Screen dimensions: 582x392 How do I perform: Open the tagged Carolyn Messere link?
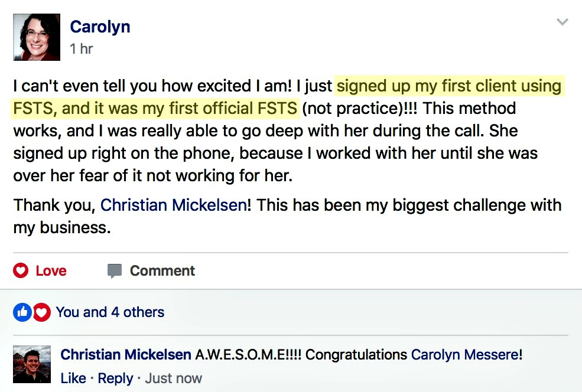[x=464, y=355]
